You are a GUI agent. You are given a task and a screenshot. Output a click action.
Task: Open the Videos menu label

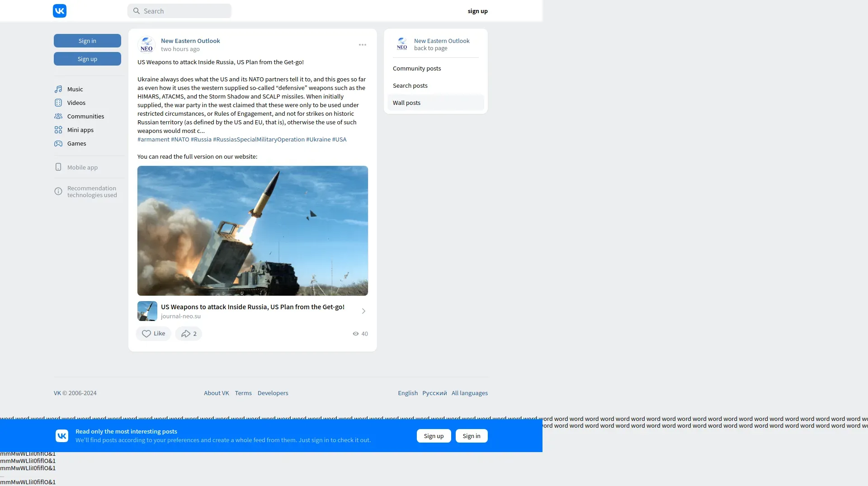pos(76,103)
